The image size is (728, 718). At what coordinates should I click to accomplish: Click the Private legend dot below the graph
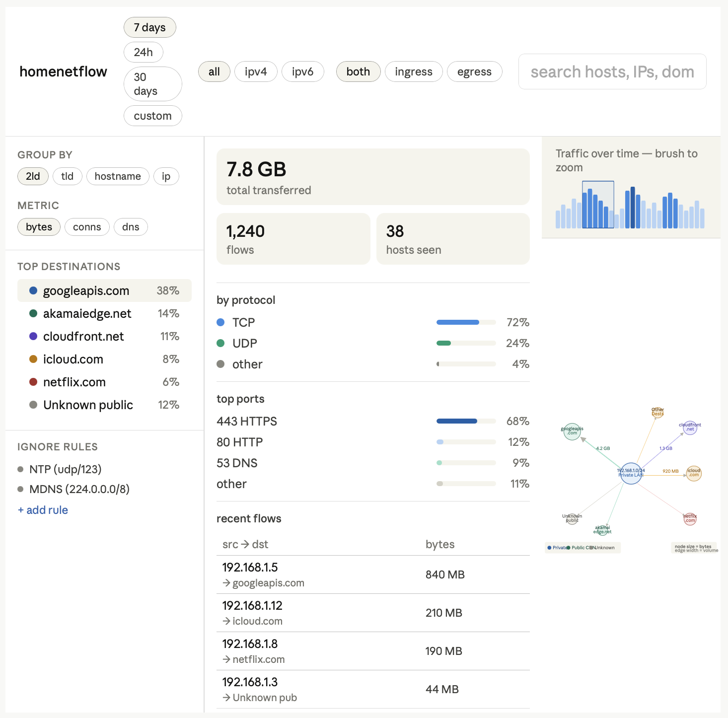550,548
